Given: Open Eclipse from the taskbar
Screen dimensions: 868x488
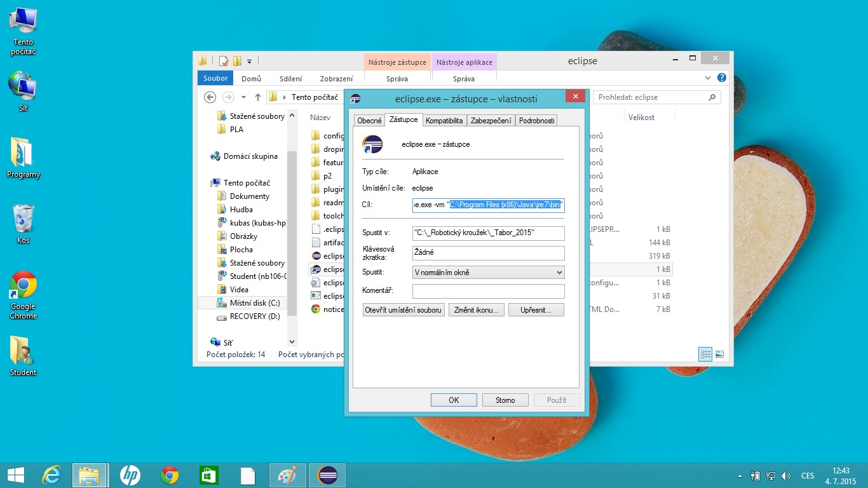Looking at the screenshot, I should pyautogui.click(x=327, y=475).
